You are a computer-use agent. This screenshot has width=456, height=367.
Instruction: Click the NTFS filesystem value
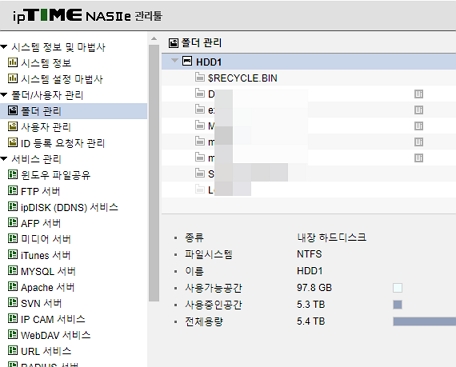309,254
